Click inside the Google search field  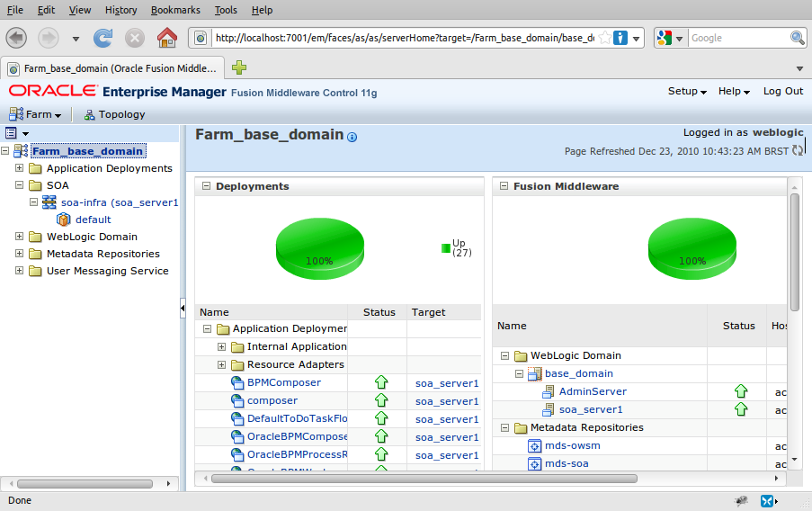(x=737, y=38)
